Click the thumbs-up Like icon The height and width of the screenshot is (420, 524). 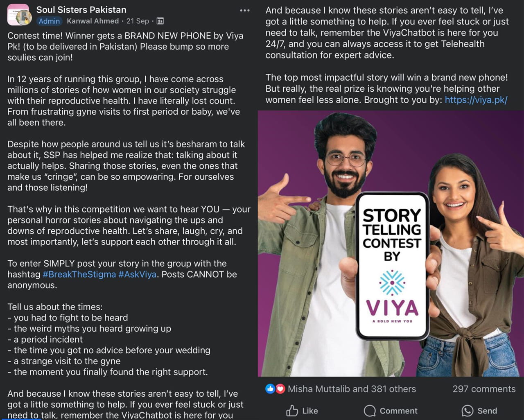pos(292,411)
